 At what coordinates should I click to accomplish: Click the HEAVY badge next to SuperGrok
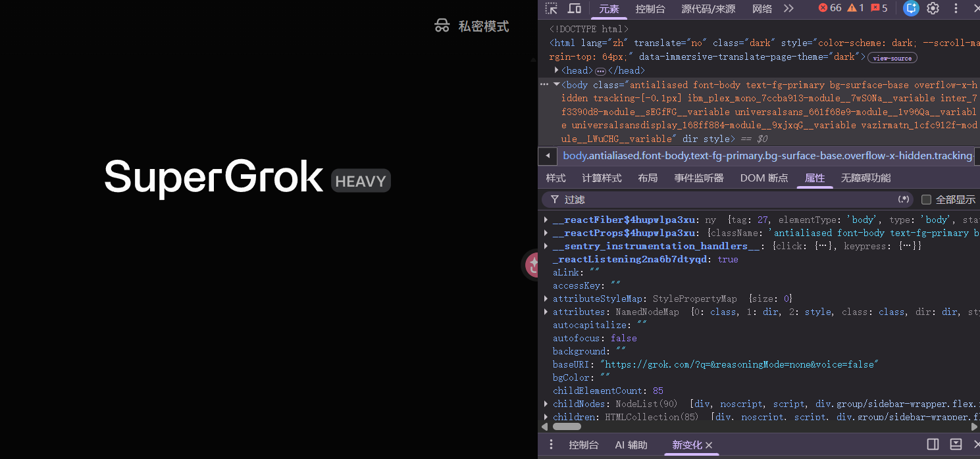coord(361,181)
